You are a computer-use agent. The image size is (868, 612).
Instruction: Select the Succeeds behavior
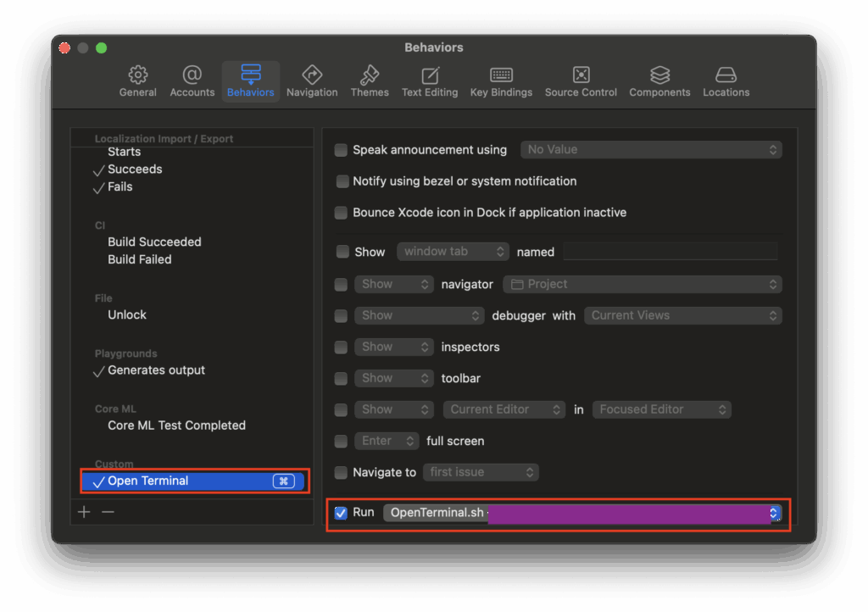(x=135, y=170)
